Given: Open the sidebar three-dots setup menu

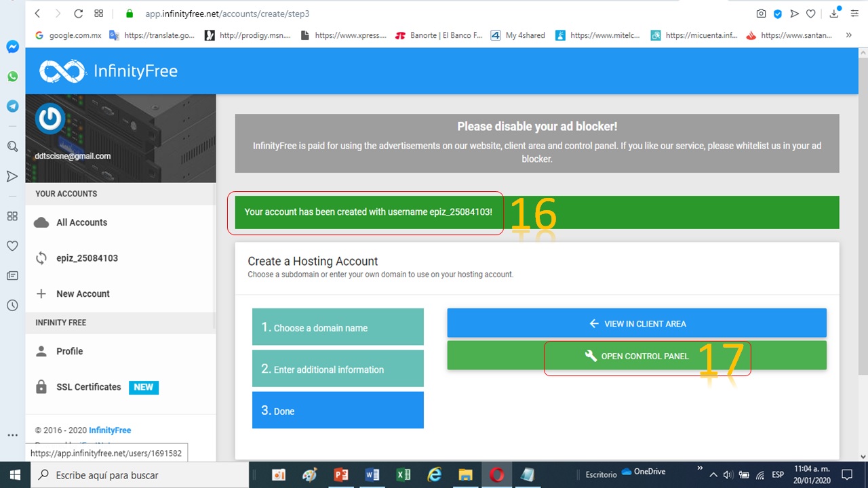Looking at the screenshot, I should coord(12,435).
